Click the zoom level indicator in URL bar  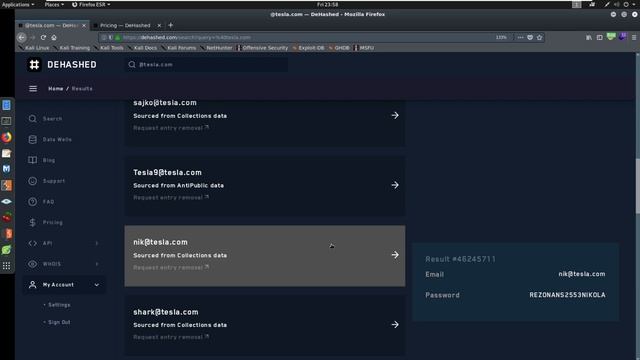(501, 37)
